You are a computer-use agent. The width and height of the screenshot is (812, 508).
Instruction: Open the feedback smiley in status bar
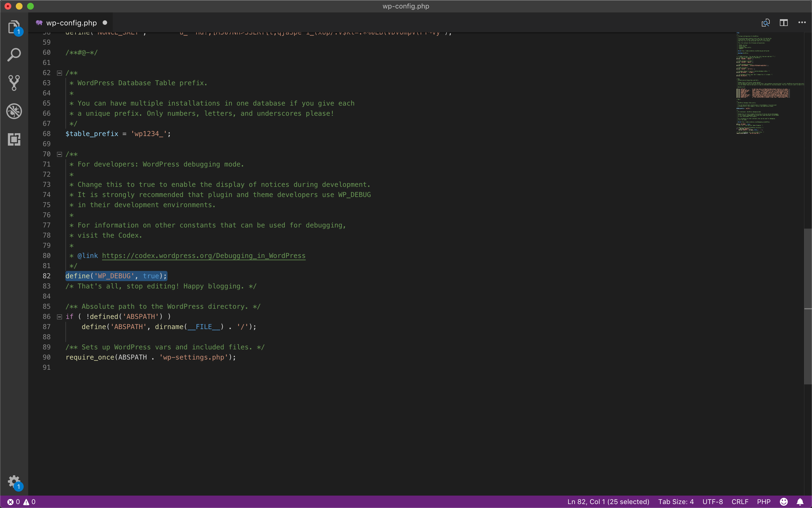pyautogui.click(x=784, y=502)
